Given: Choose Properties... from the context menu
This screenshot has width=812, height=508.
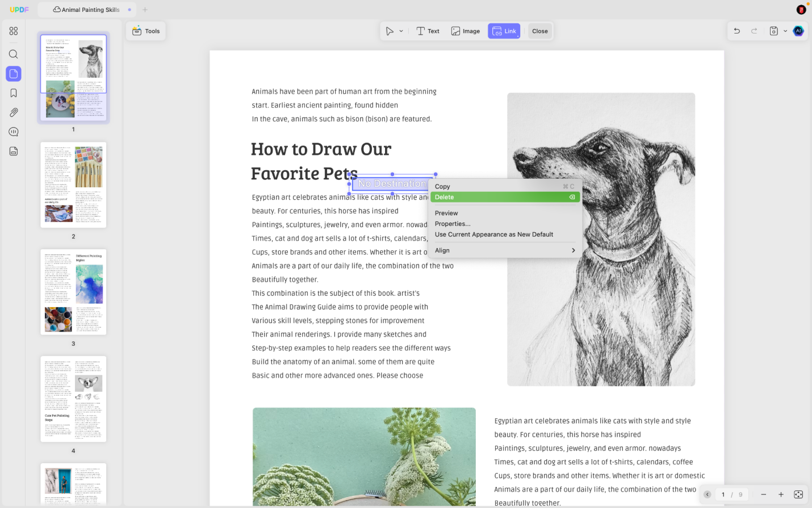Looking at the screenshot, I should click(505, 224).
